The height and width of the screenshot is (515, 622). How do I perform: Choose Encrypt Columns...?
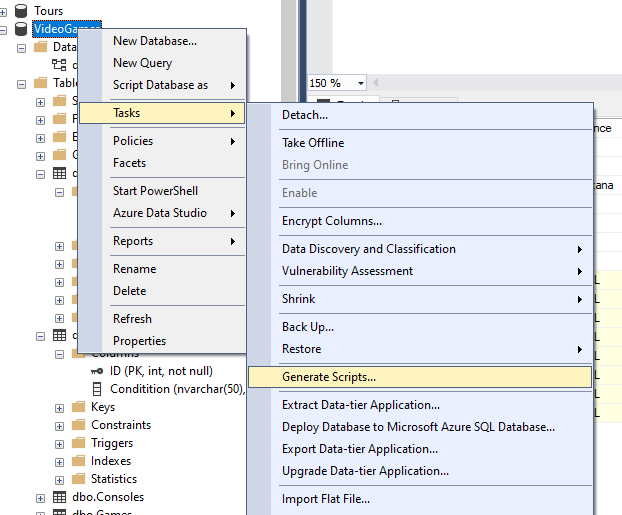pos(420,221)
